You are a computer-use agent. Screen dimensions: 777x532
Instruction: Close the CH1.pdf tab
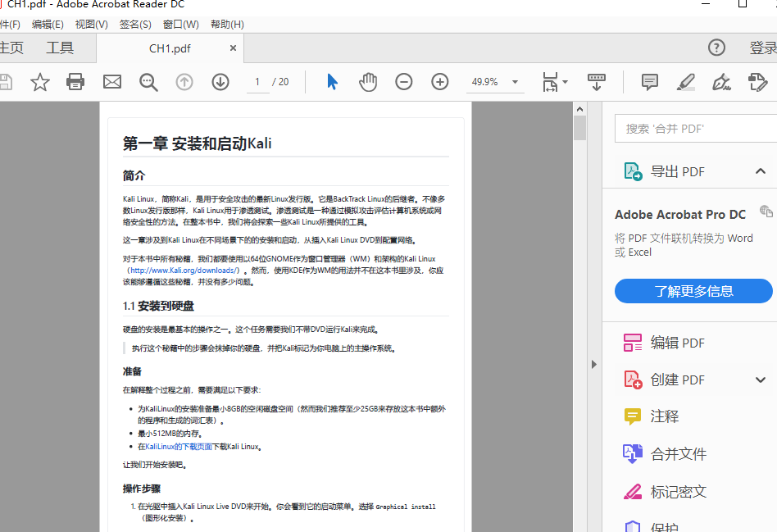pyautogui.click(x=233, y=48)
